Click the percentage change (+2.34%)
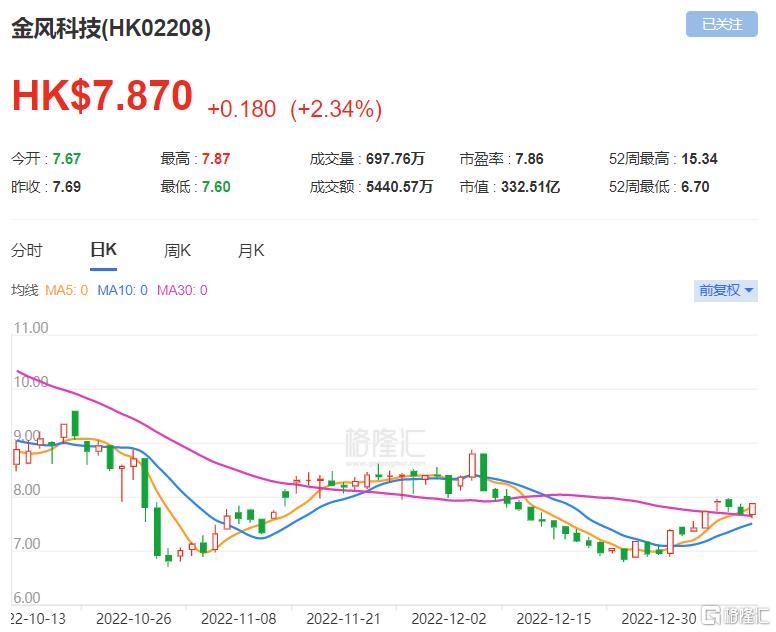Screen dimensions: 776x632 336,109
